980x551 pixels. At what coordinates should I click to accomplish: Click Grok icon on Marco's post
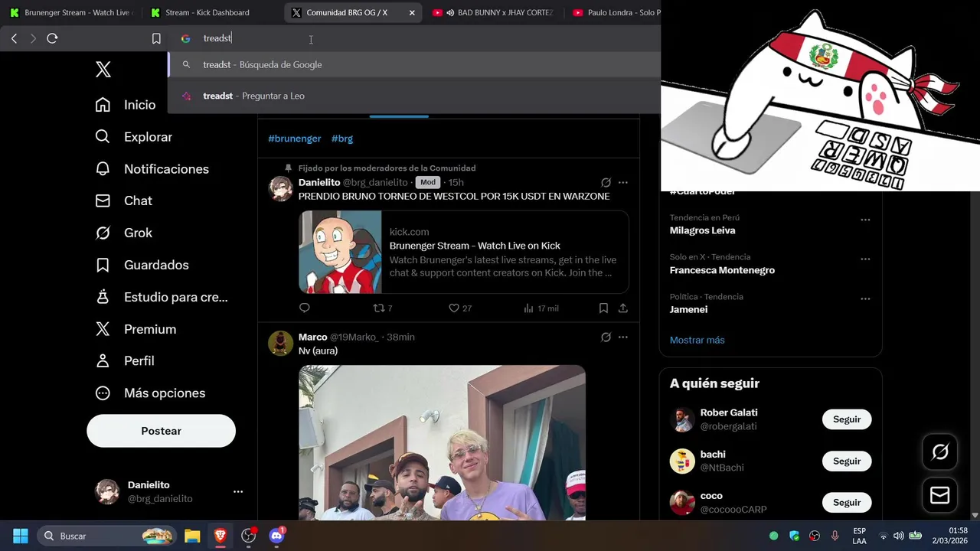pos(606,337)
